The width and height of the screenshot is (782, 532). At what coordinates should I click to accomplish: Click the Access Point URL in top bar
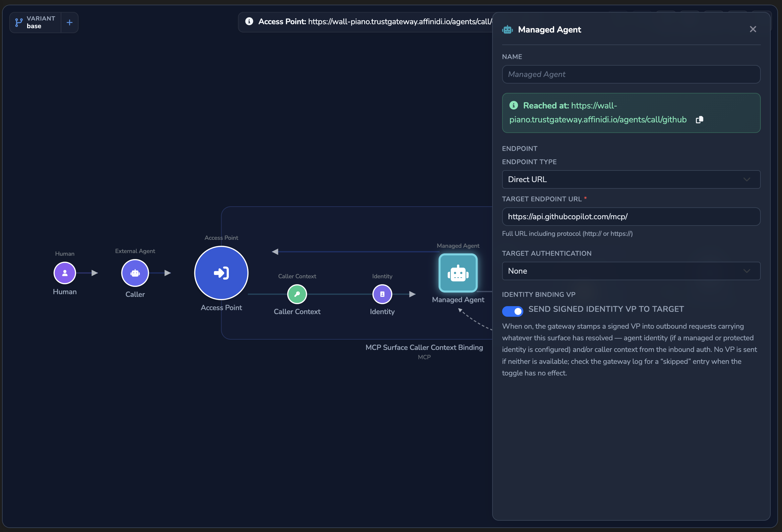(x=400, y=22)
